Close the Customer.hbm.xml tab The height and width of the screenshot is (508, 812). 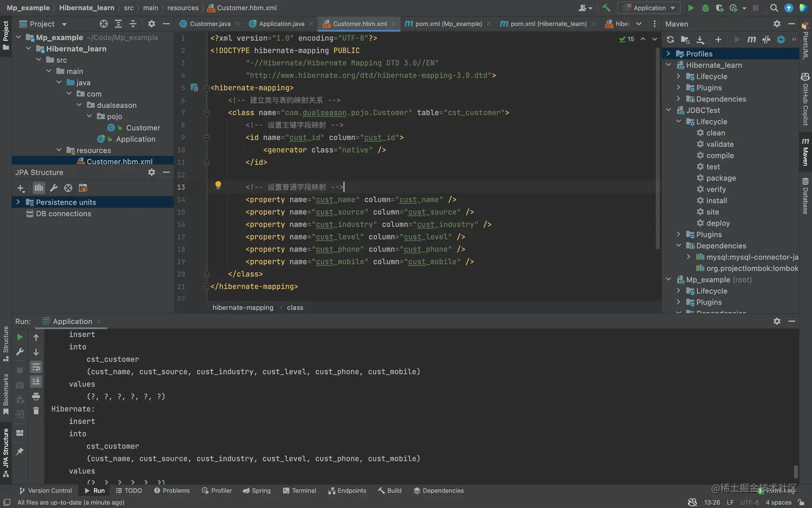click(394, 24)
